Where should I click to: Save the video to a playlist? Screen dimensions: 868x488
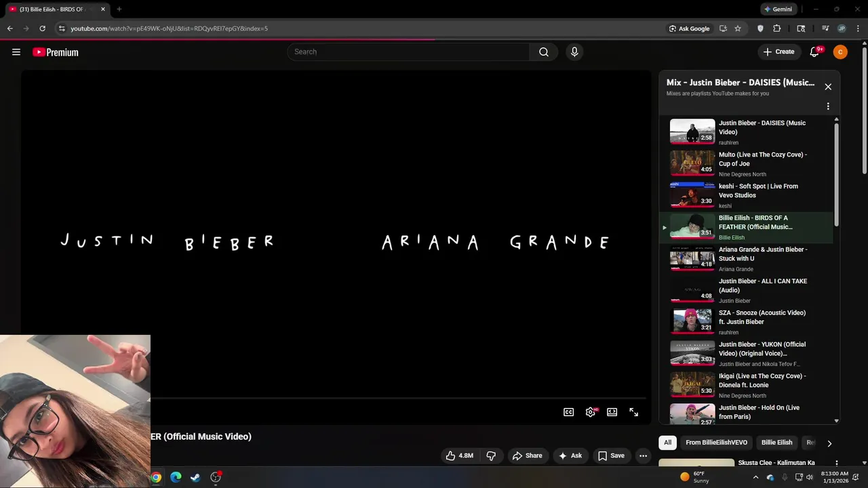tap(611, 455)
